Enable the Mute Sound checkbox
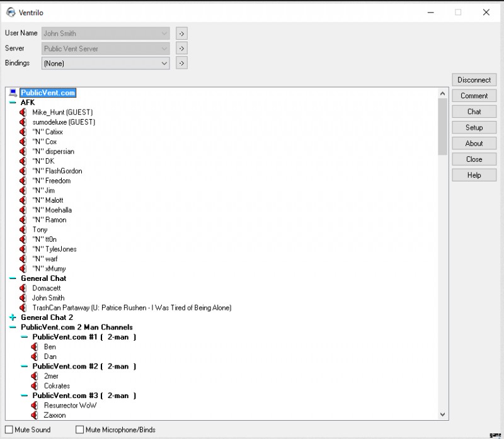Screen dimensions: 504x439 (9, 430)
